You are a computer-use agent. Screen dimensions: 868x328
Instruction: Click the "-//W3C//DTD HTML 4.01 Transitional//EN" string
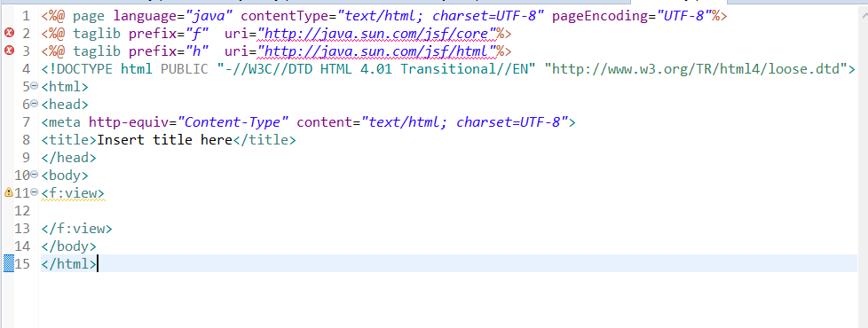[x=376, y=69]
